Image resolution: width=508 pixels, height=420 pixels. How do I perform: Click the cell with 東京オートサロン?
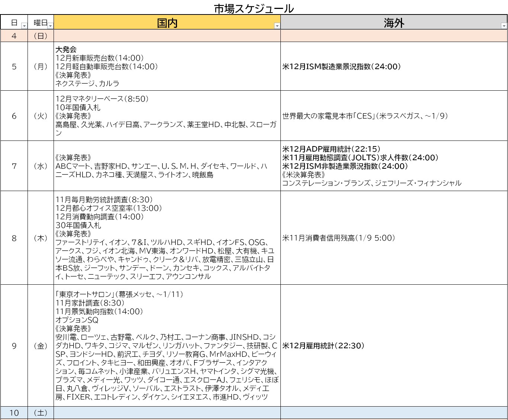coord(167,346)
